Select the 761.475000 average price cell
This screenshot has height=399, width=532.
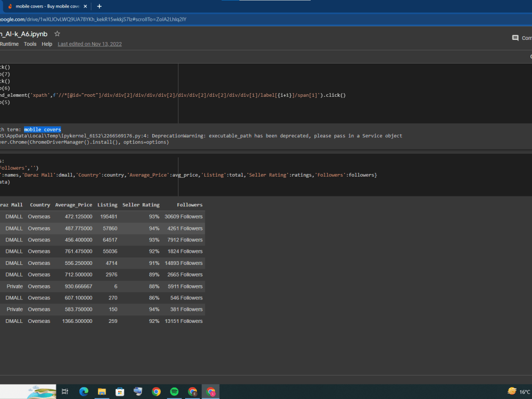tap(78, 252)
